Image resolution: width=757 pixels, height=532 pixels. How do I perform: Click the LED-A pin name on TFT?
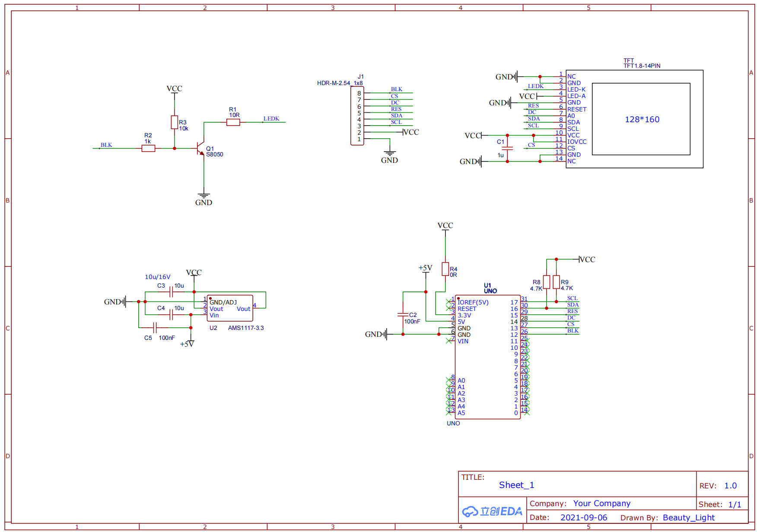pyautogui.click(x=576, y=96)
